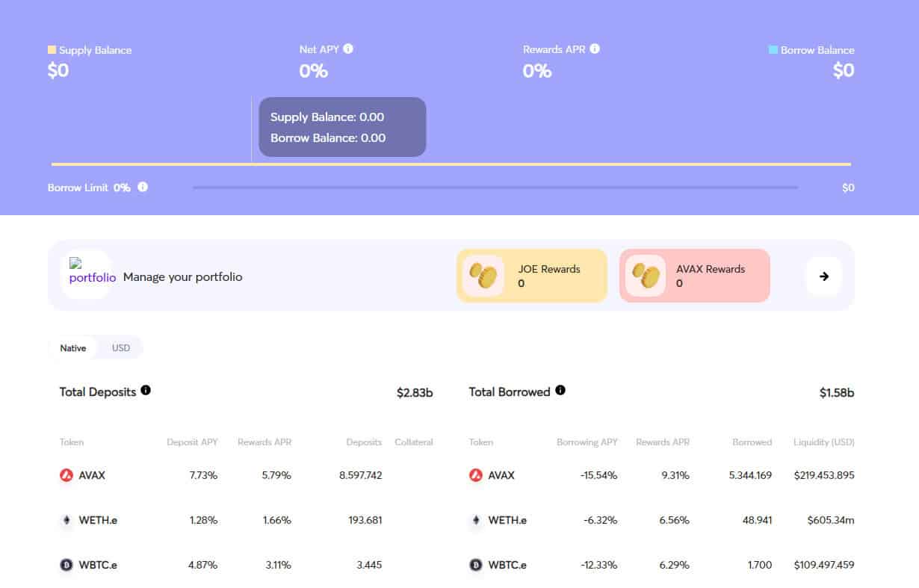Click the Borrow Limit info icon
The image size is (919, 588).
[x=143, y=188]
